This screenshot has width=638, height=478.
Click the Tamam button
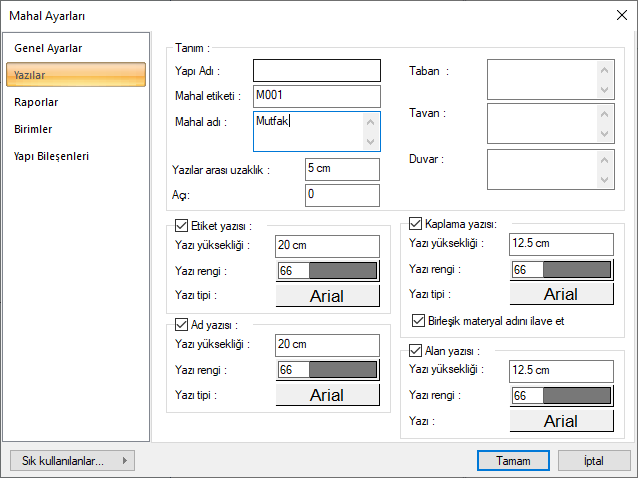[x=512, y=461]
